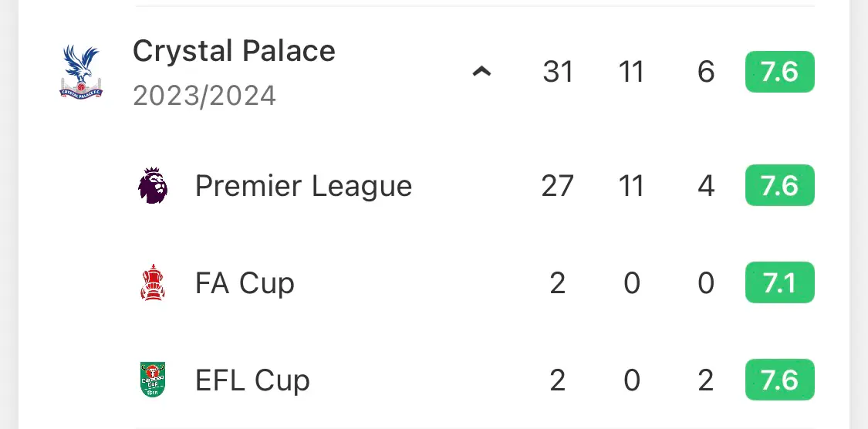Open the Premier League competition row
The height and width of the screenshot is (429, 868).
(434, 185)
